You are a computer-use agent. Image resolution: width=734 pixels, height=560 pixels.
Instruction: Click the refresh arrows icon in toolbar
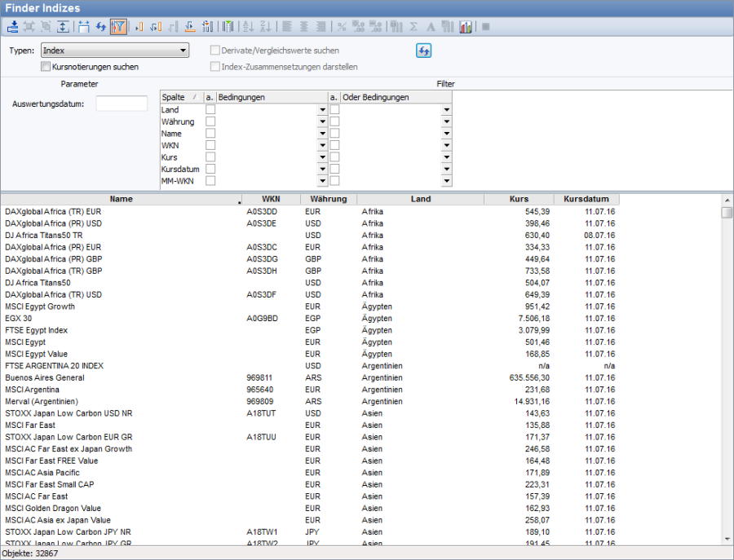point(100,27)
